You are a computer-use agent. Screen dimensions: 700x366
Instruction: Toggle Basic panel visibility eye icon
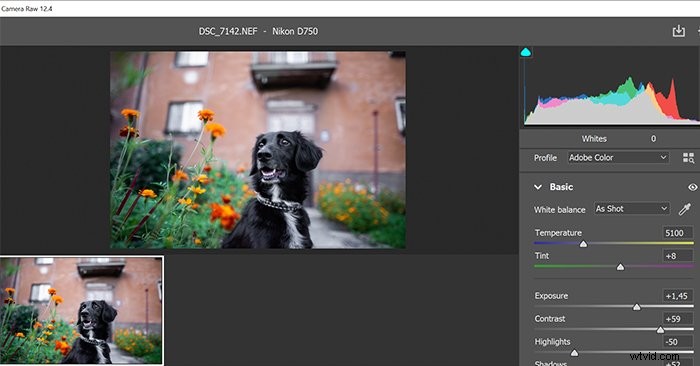(x=692, y=187)
